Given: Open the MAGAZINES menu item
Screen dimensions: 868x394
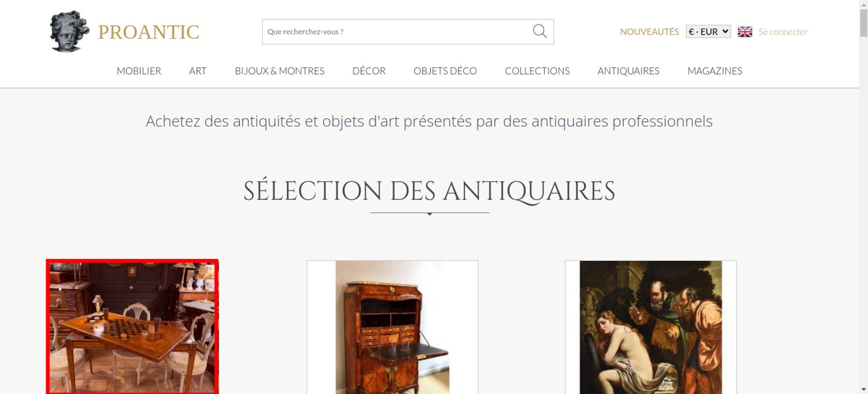Looking at the screenshot, I should (715, 71).
